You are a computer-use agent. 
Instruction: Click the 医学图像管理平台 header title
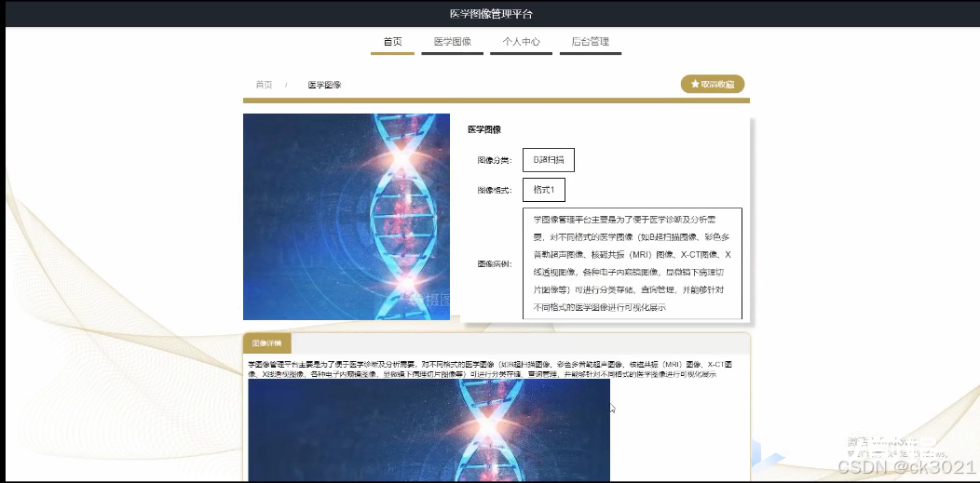click(x=491, y=14)
